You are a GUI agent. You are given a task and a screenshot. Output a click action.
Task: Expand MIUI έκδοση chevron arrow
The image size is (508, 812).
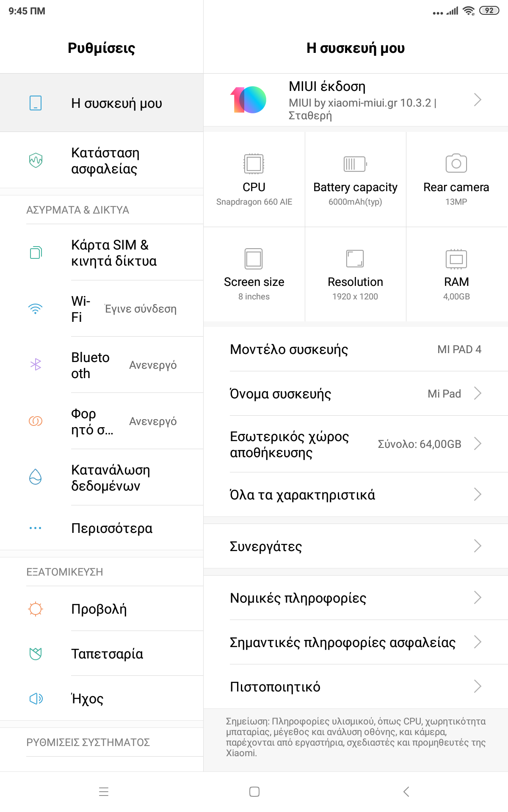[478, 100]
